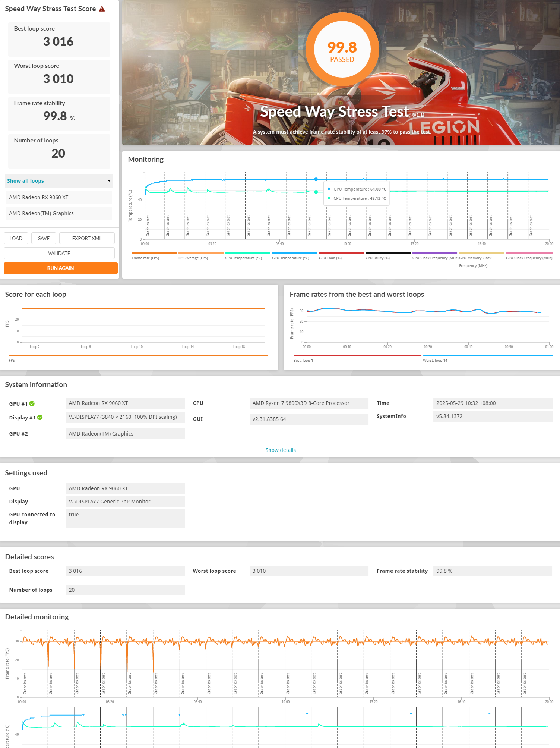Click the DISPLAY7 Generic PnP Monitor setting field

point(125,502)
